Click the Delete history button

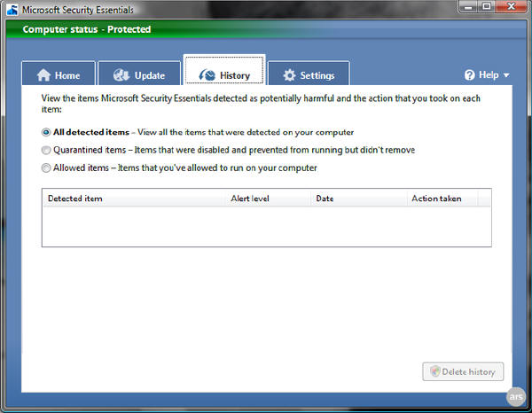tap(463, 371)
